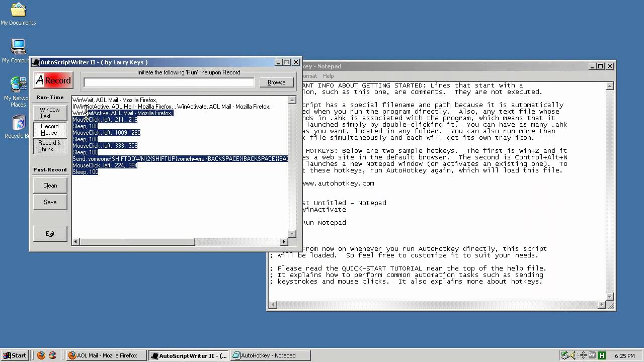Switch to AutoHotkey - Notepad taskbar button

coord(270,355)
